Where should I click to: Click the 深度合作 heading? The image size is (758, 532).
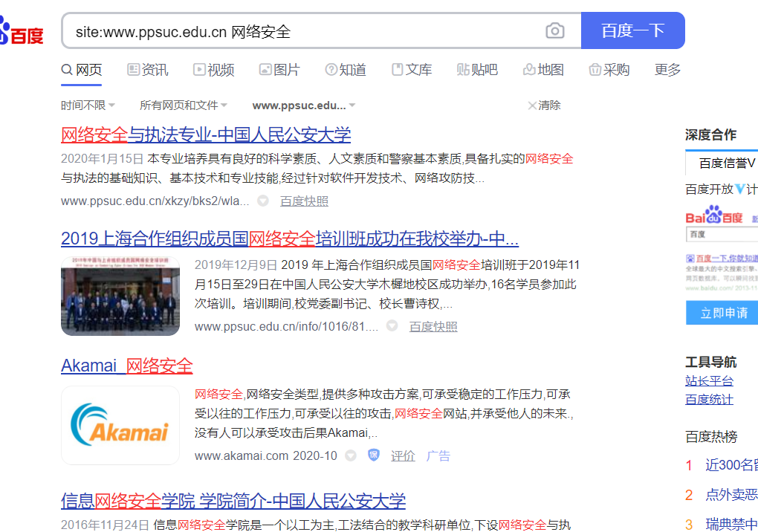click(710, 134)
